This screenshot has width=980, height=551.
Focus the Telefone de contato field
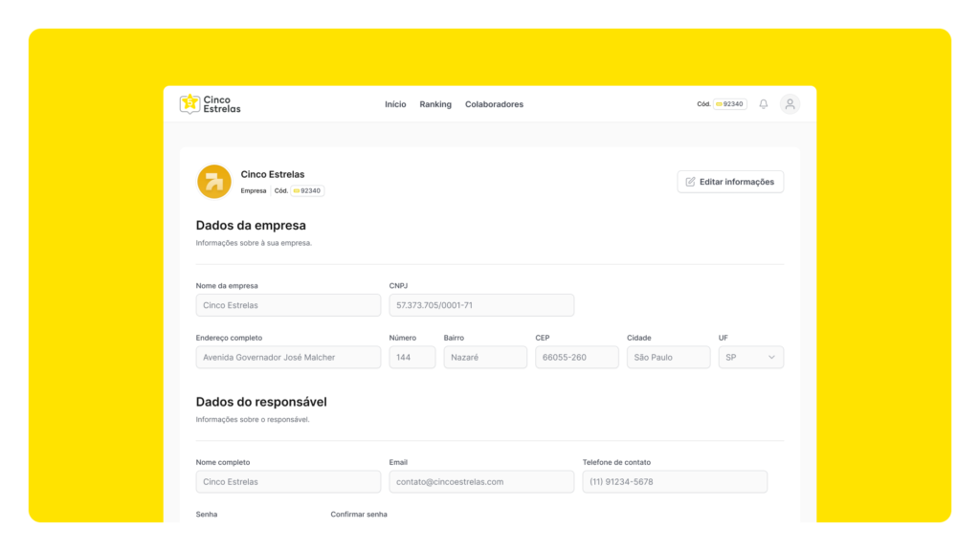click(x=674, y=481)
